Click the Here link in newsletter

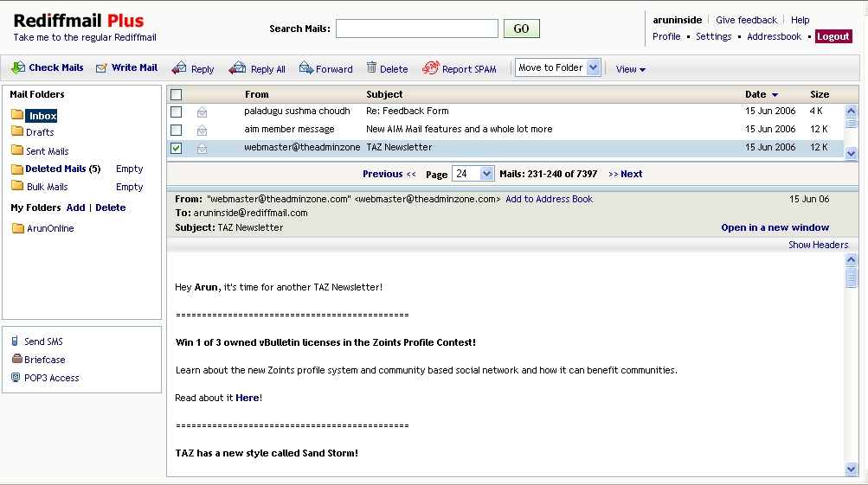click(247, 398)
